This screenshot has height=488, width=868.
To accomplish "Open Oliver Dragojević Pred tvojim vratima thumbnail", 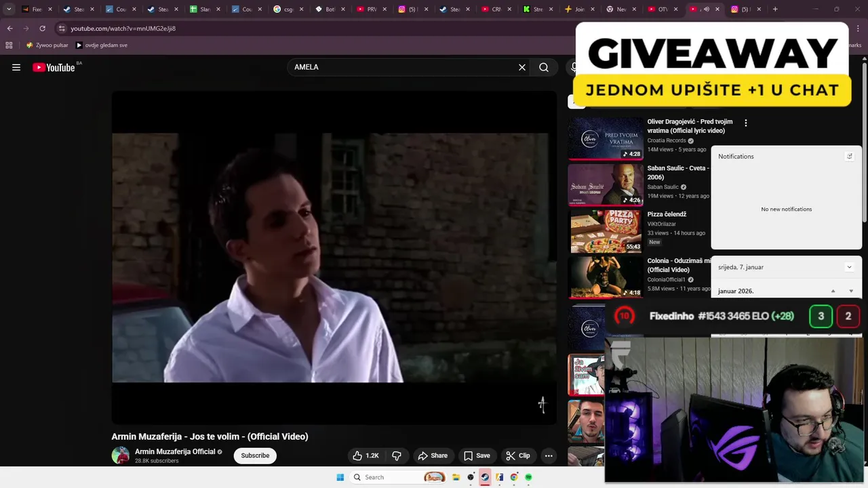I will pyautogui.click(x=606, y=138).
